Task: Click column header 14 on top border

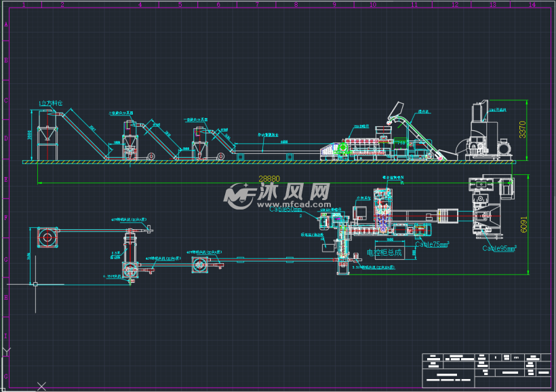Action: [x=532, y=5]
